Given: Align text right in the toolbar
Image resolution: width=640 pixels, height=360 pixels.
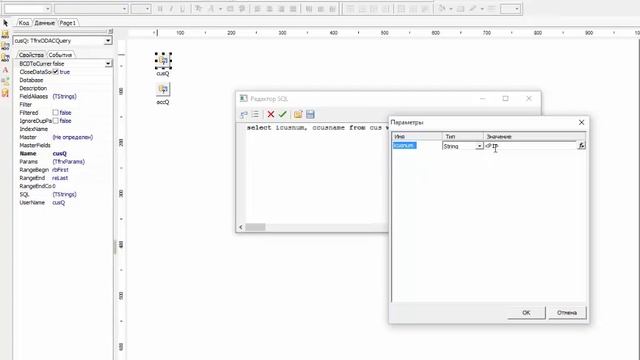Looking at the screenshot, I should point(281,9).
